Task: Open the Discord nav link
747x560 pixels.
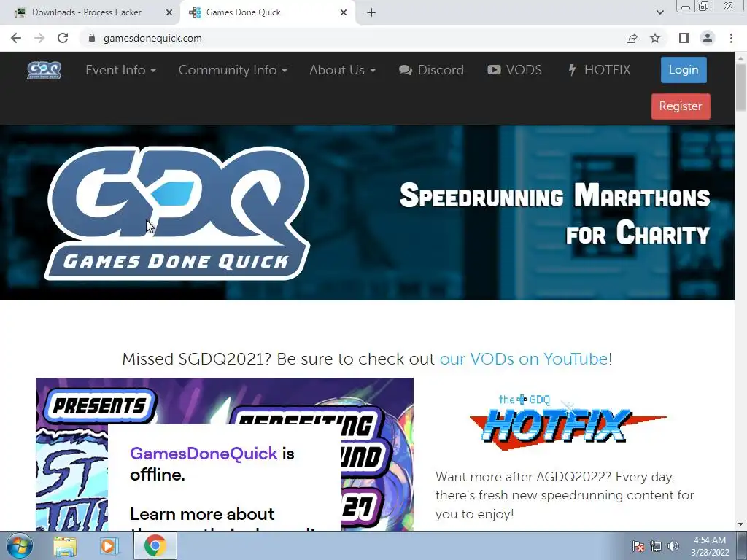Action: point(431,70)
